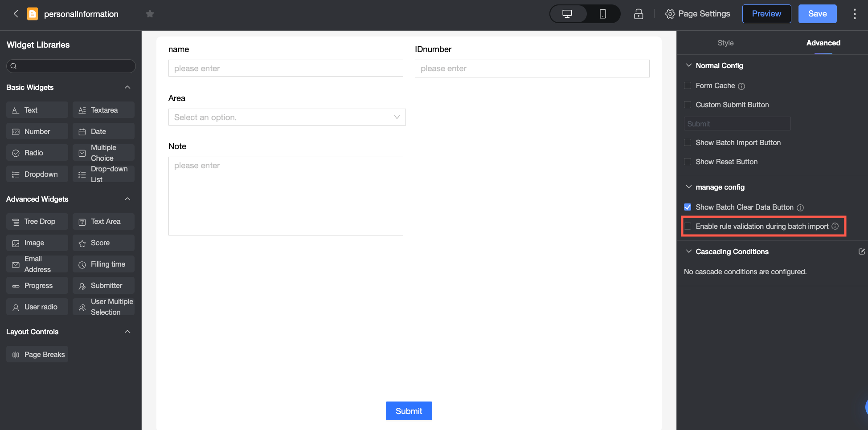Edit Cascading Conditions via pencil icon
This screenshot has width=868, height=430.
(862, 252)
